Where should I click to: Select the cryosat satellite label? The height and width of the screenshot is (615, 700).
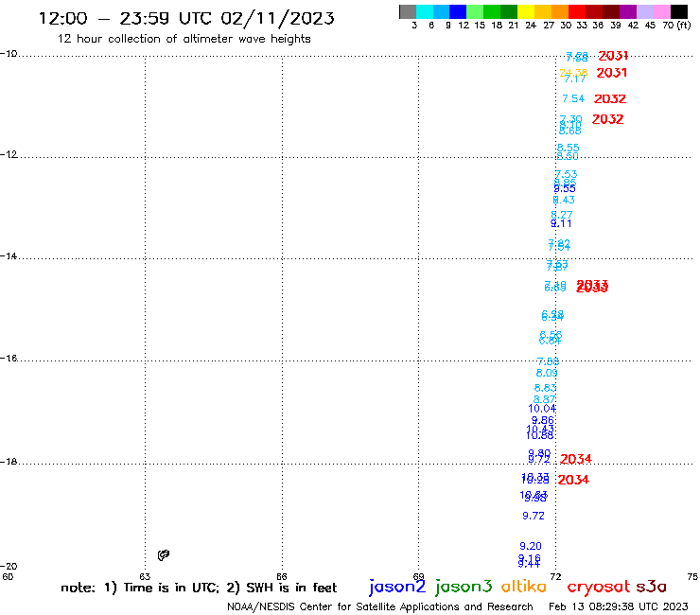[x=598, y=587]
